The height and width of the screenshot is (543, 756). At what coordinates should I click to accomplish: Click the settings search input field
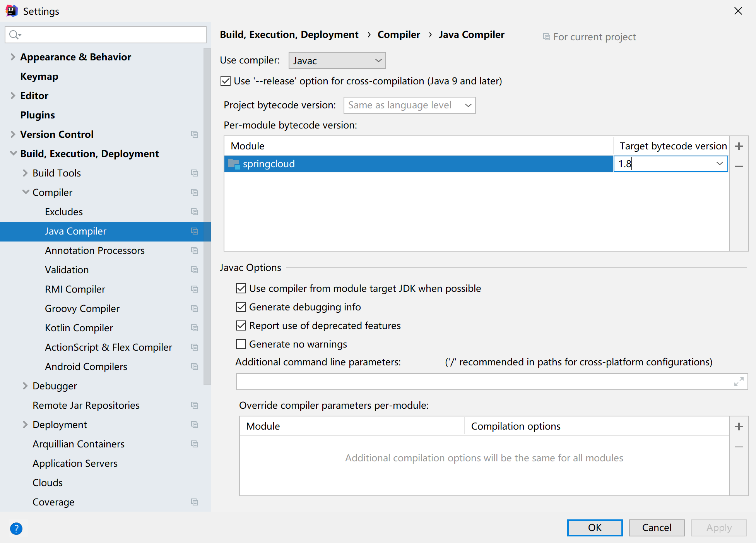pyautogui.click(x=106, y=35)
